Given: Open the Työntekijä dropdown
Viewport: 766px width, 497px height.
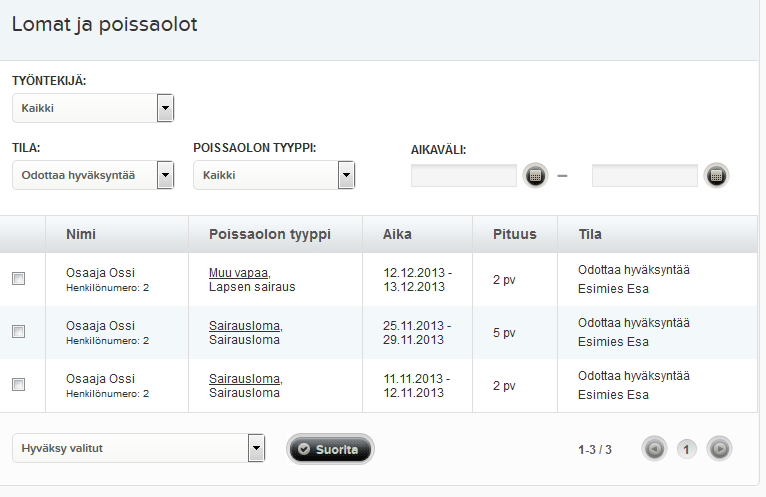Looking at the screenshot, I should [165, 108].
